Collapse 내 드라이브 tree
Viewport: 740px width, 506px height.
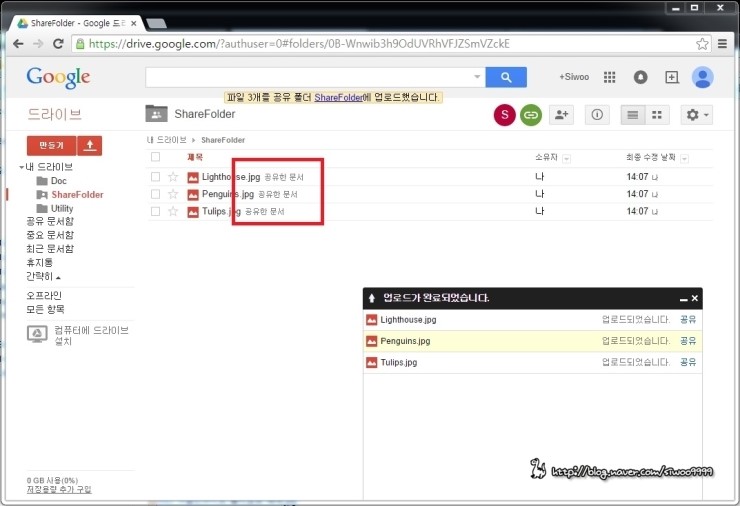pyautogui.click(x=21, y=167)
